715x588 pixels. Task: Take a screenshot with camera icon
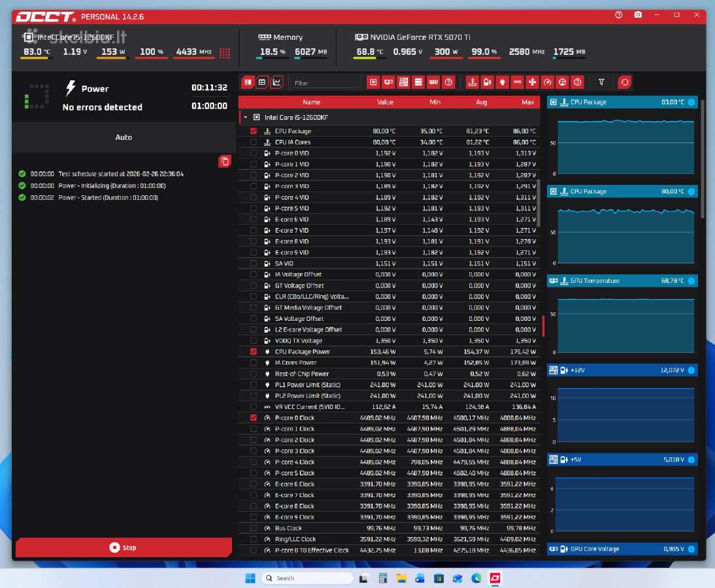tap(638, 15)
